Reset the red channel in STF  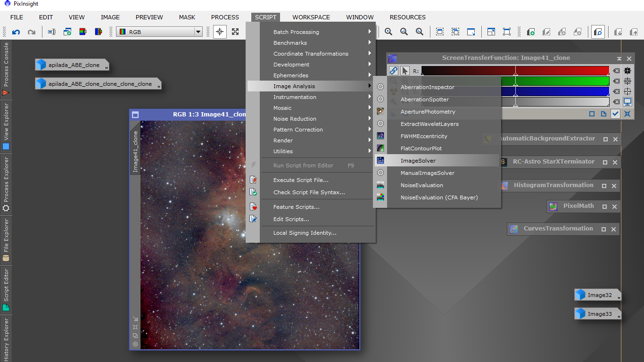pos(616,71)
